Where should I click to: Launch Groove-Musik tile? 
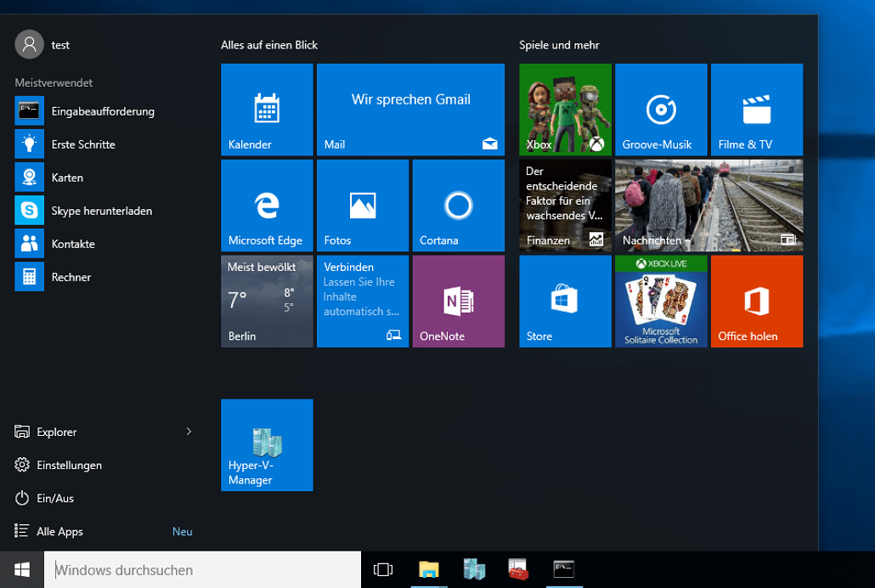[x=661, y=110]
